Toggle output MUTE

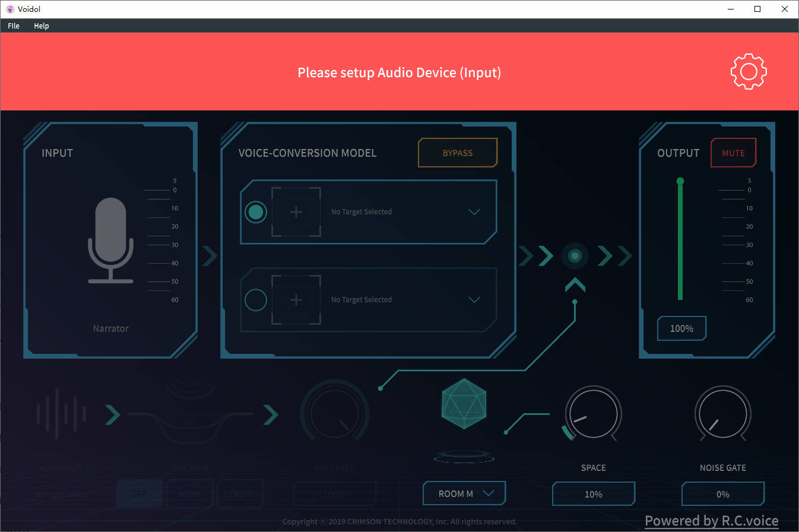tap(733, 153)
